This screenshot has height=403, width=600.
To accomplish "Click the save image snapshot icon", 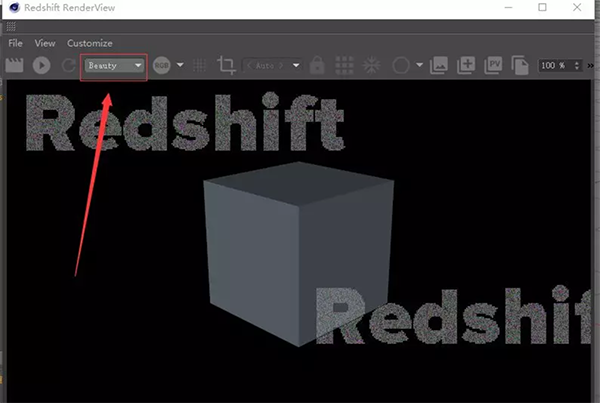I will 439,65.
